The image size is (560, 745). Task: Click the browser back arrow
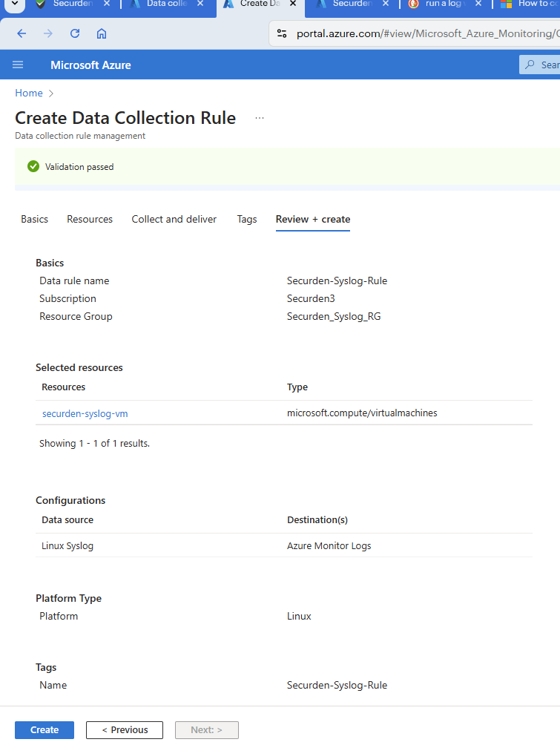click(x=22, y=33)
